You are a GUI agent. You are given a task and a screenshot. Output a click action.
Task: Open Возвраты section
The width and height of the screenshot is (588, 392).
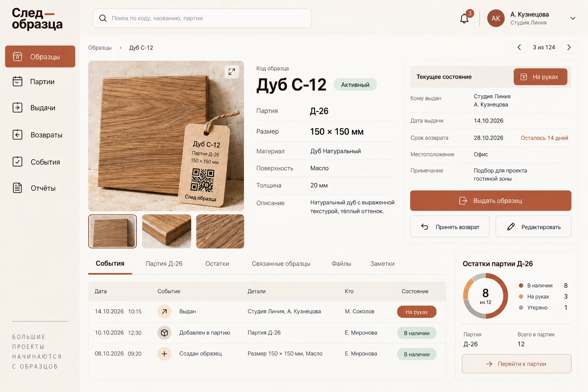click(x=40, y=135)
